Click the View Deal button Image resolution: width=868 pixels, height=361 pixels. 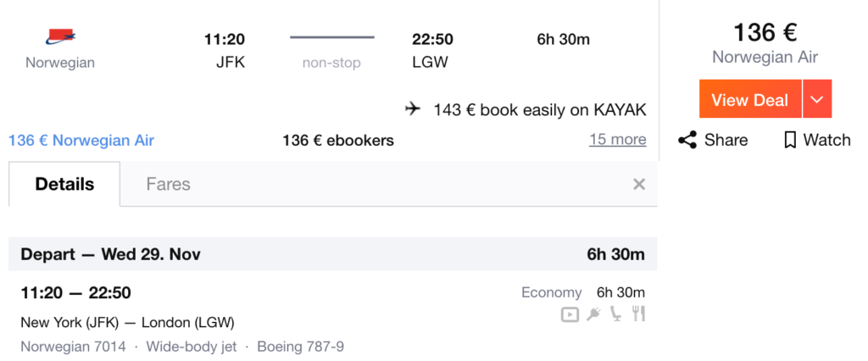click(750, 99)
